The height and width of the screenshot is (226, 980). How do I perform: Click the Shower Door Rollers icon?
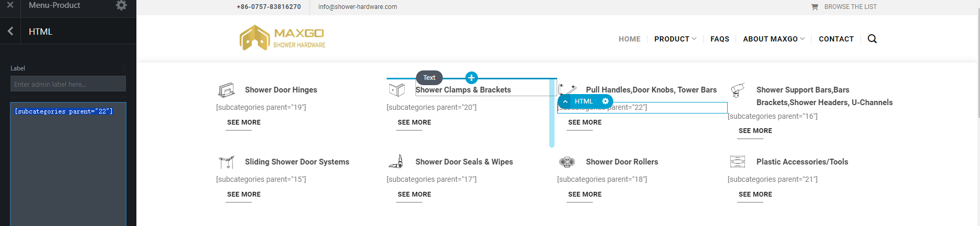pyautogui.click(x=567, y=162)
